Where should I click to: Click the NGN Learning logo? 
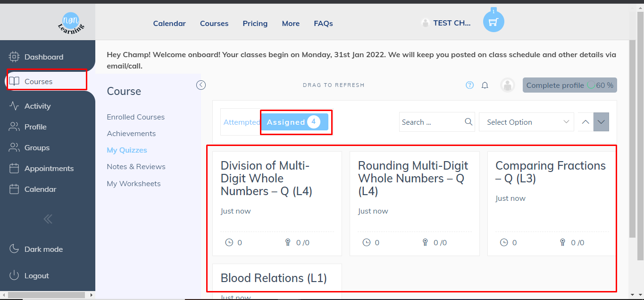click(x=71, y=23)
